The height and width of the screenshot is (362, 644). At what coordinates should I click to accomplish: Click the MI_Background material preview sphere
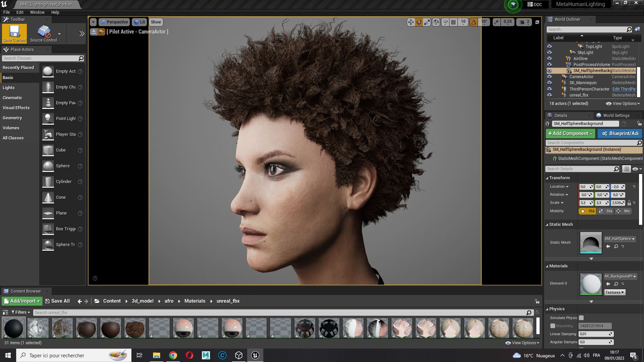click(x=591, y=284)
